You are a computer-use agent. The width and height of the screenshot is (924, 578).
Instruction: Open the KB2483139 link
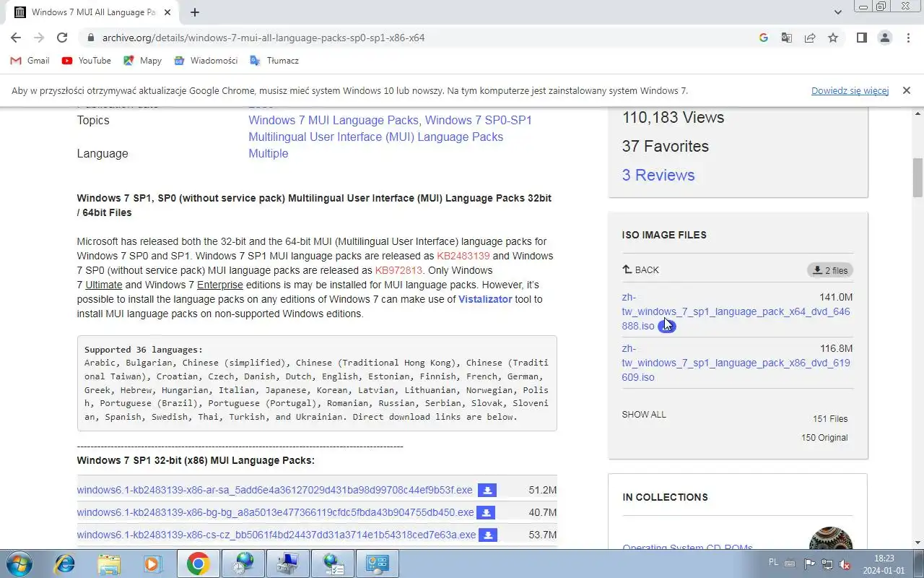click(x=463, y=256)
